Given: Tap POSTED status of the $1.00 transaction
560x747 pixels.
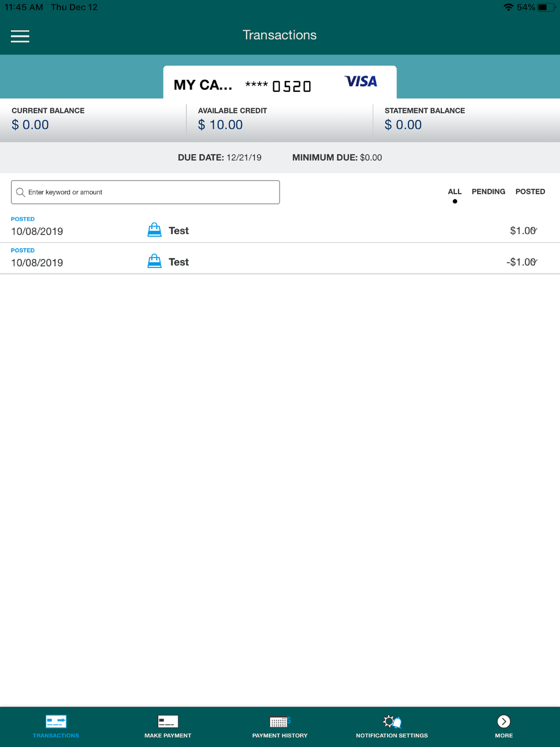Looking at the screenshot, I should click(23, 219).
